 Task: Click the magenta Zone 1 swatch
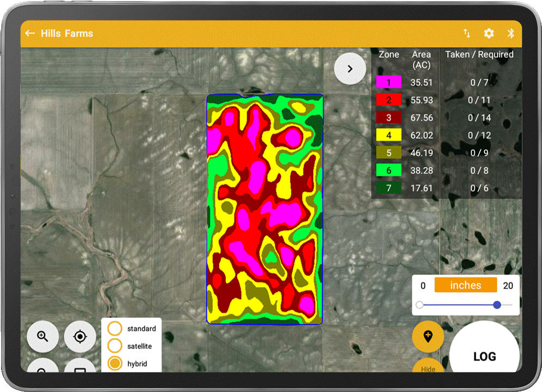389,82
